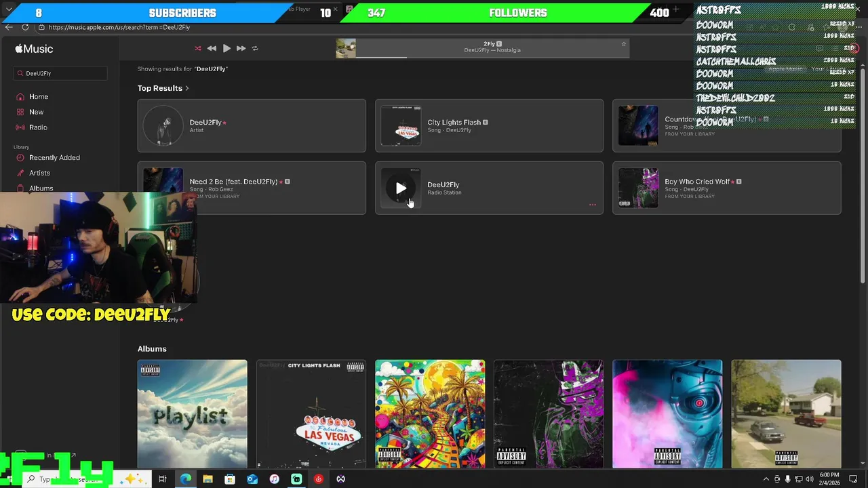868x488 pixels.
Task: Open the City Lights Flash Las Vegas album
Action: coord(311,414)
